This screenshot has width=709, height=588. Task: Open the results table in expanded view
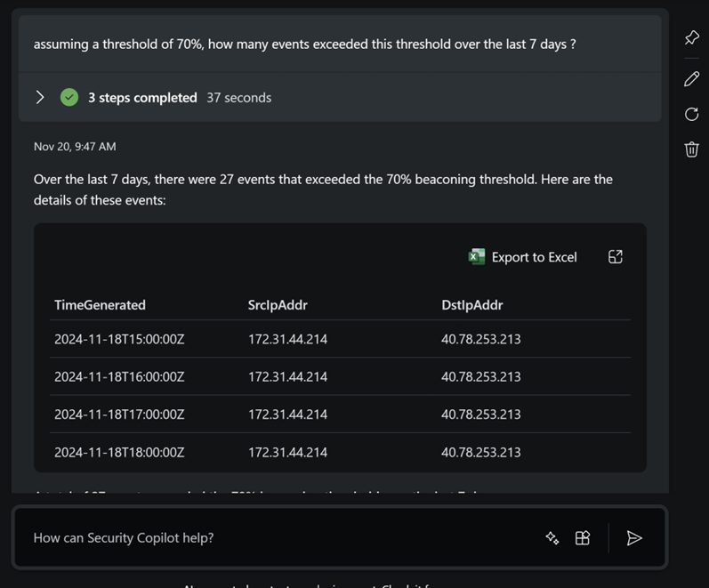coord(615,257)
